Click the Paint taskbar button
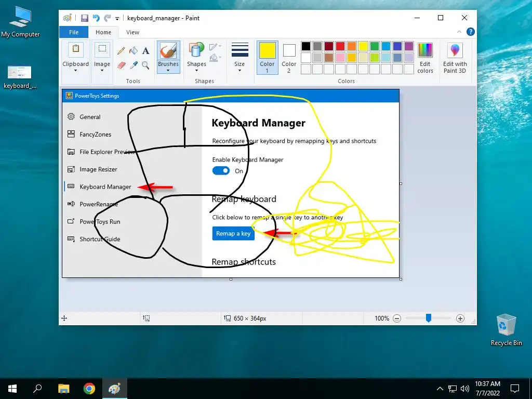The height and width of the screenshot is (399, 532). (x=114, y=389)
